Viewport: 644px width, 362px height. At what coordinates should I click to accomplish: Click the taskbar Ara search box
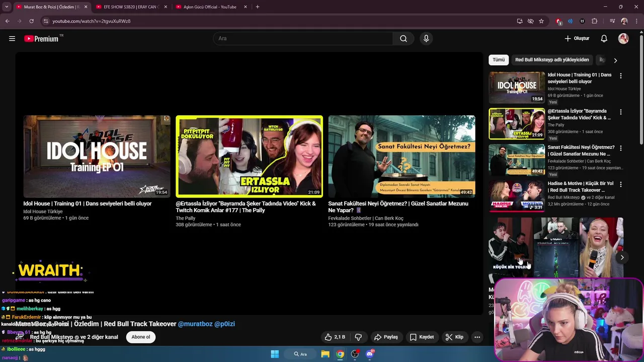pos(301,354)
